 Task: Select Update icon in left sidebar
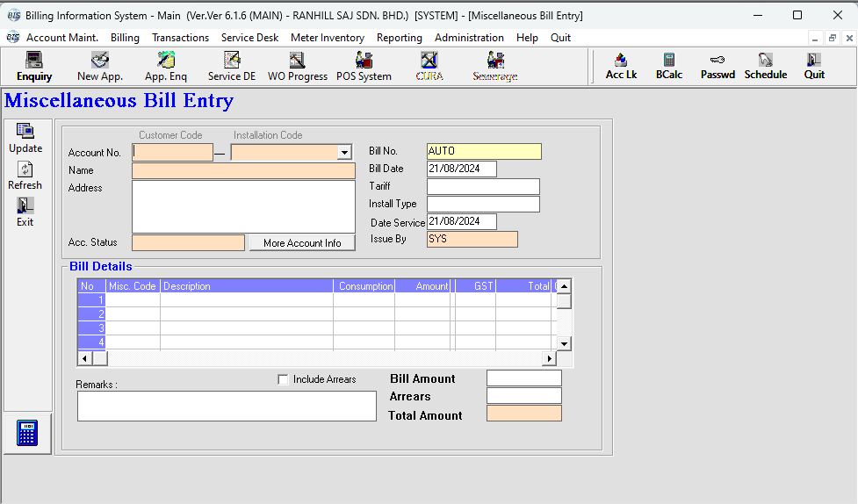pyautogui.click(x=25, y=138)
